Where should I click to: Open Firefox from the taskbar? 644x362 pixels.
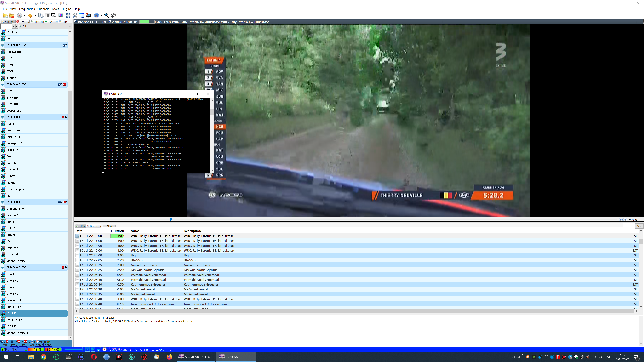tap(169, 357)
